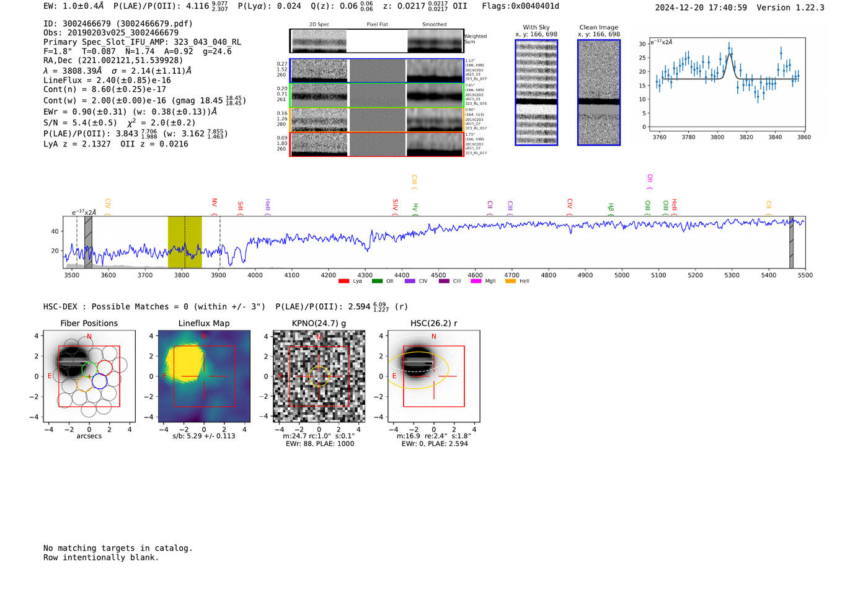
Task: Click the purple CIII line marker
Action: tap(510, 207)
